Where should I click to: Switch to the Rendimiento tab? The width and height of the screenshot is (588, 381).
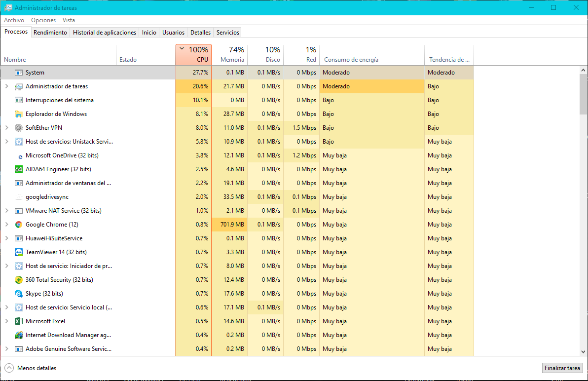[x=50, y=33]
